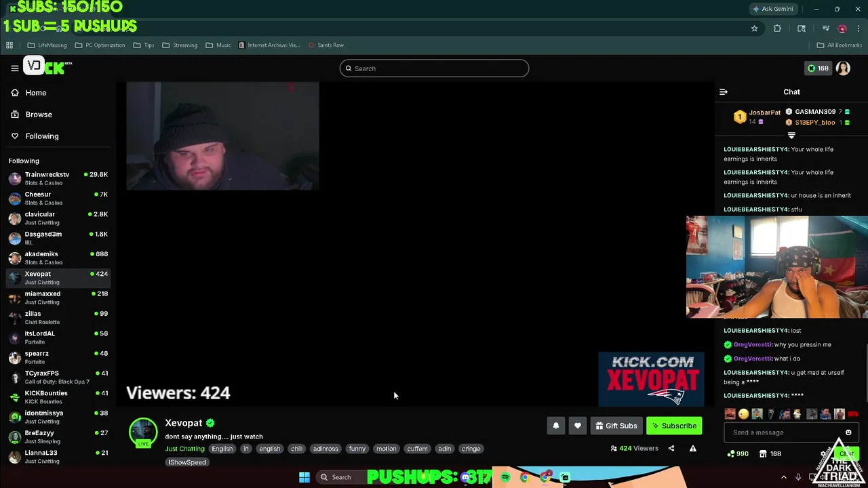The width and height of the screenshot is (868, 488).
Task: Open clavicular channel
Action: coord(58,218)
